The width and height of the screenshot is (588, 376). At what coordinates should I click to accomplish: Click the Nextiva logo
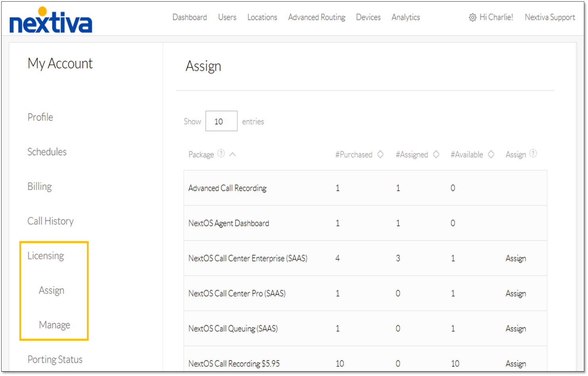pyautogui.click(x=51, y=20)
